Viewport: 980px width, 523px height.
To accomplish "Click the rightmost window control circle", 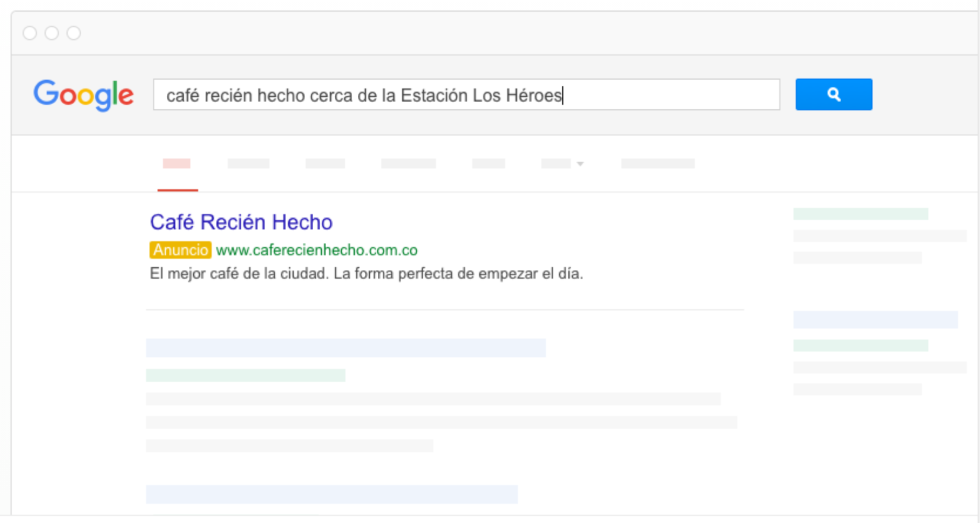I will pos(74,33).
